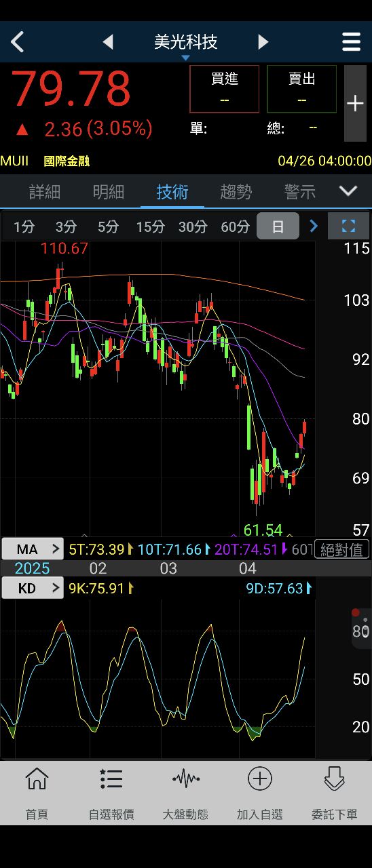Switch to the 明細 tab
The image size is (372, 868).
pyautogui.click(x=109, y=192)
